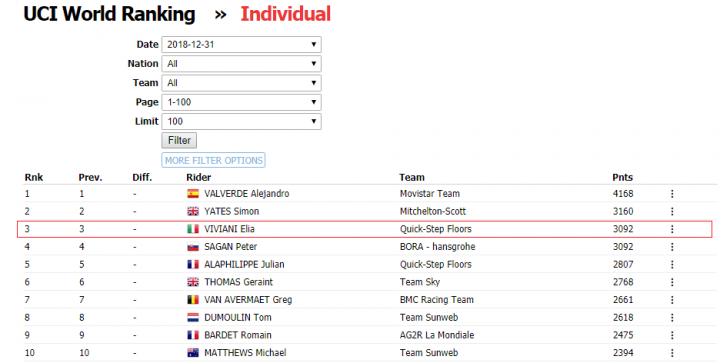Click the UCI World Ranking heading
The image size is (720, 363).
coord(109,14)
